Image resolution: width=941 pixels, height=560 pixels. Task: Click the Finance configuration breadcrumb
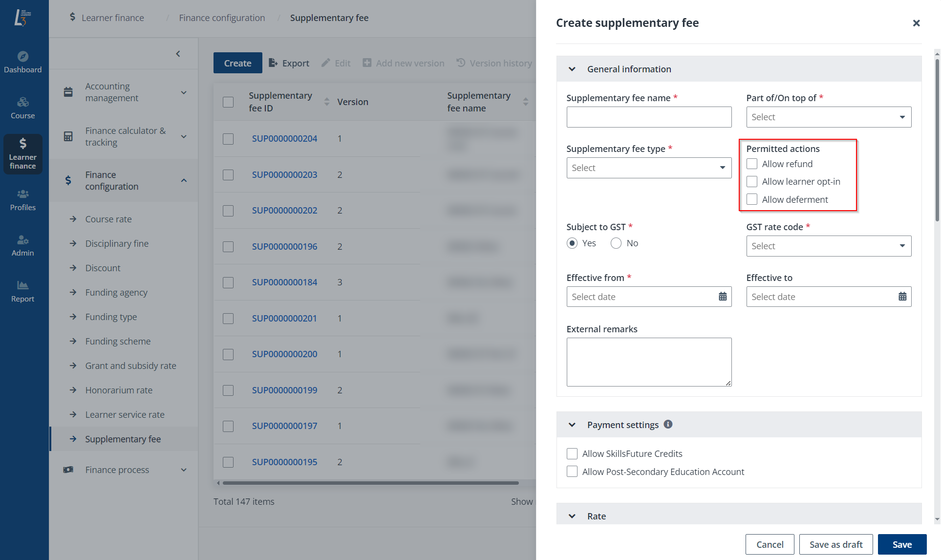tap(222, 17)
